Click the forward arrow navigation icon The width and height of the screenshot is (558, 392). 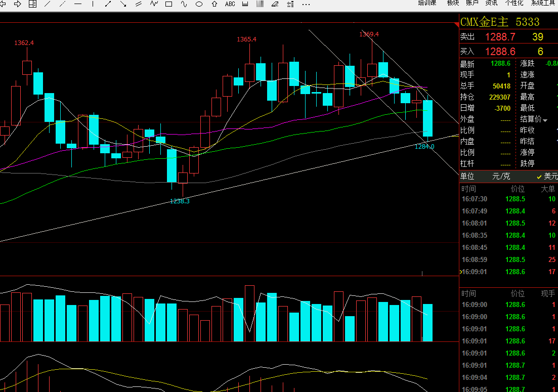[18, 4]
